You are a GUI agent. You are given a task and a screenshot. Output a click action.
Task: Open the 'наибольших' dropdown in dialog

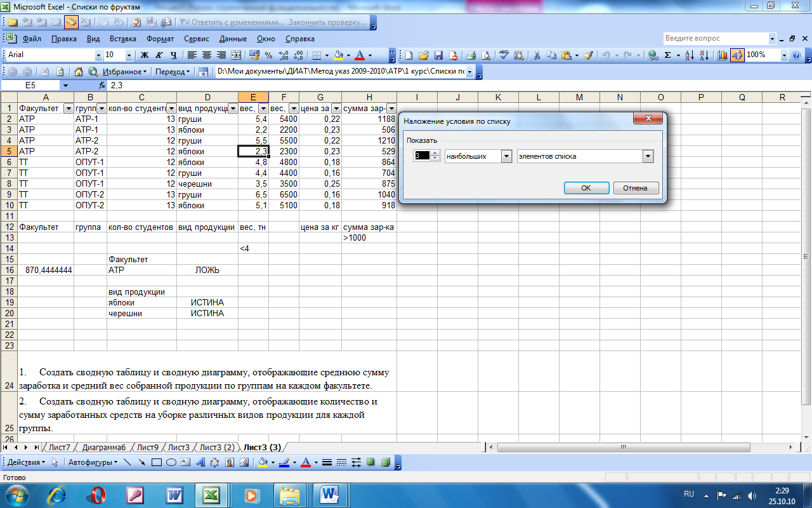506,156
